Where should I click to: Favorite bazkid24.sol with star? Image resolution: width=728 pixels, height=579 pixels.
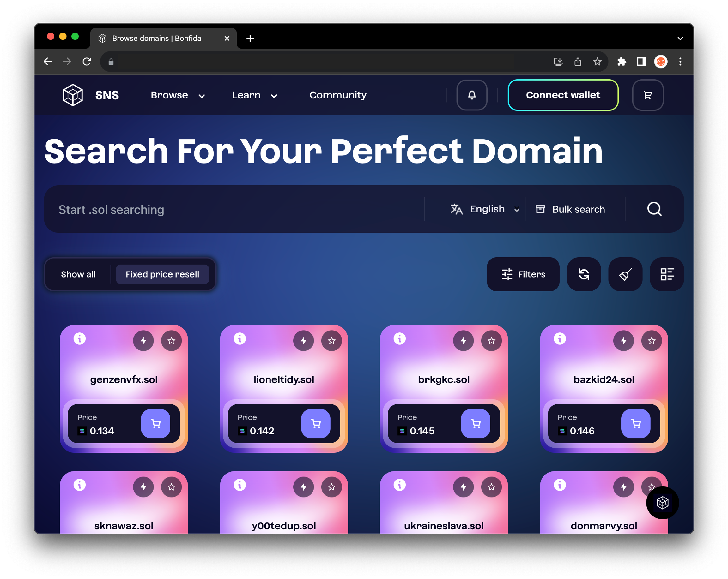point(651,341)
